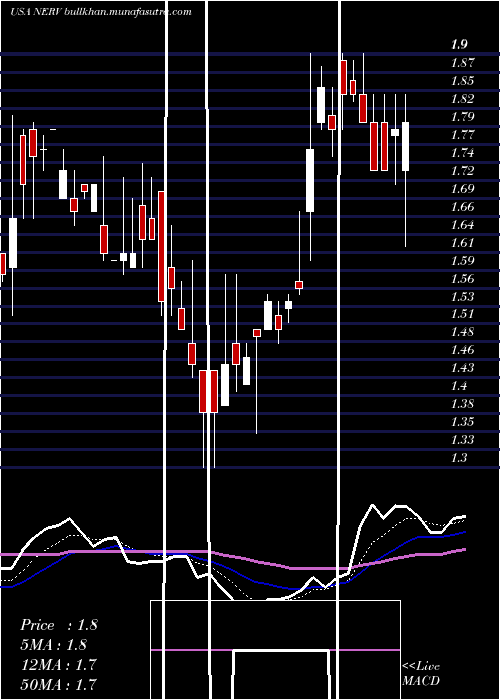Click the 1.33 price level label
Image resolution: width=500 pixels, height=700 pixels.
click(462, 440)
